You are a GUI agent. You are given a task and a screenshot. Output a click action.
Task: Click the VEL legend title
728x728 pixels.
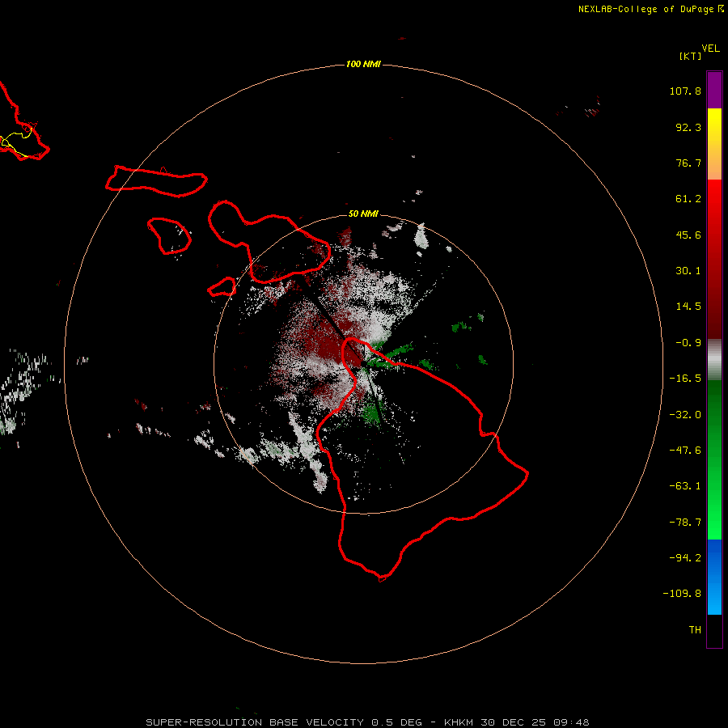point(710,49)
